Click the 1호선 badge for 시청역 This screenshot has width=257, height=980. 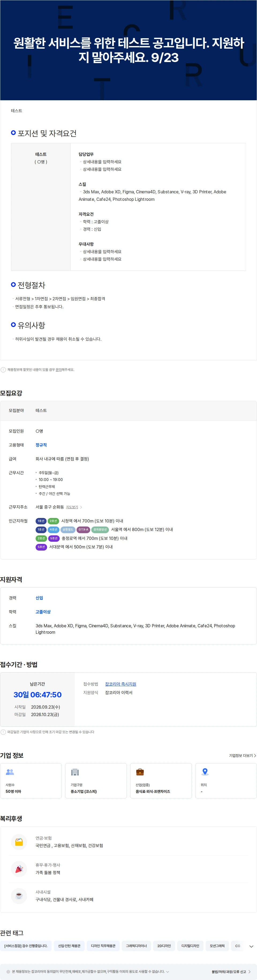41,521
